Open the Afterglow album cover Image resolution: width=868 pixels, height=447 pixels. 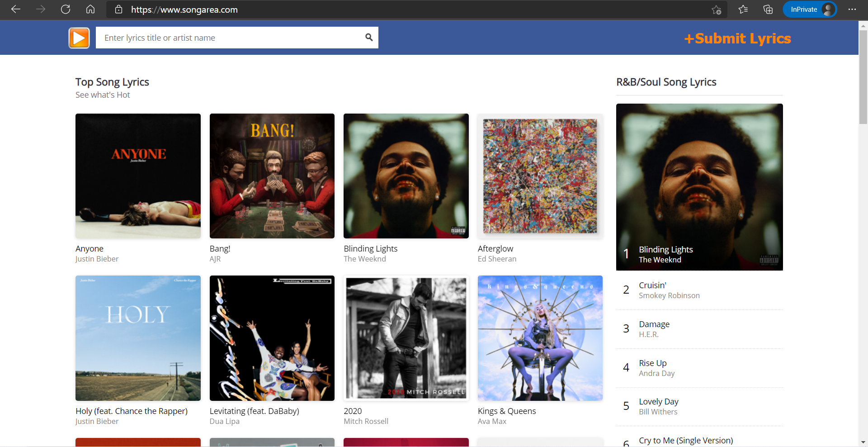(x=540, y=176)
